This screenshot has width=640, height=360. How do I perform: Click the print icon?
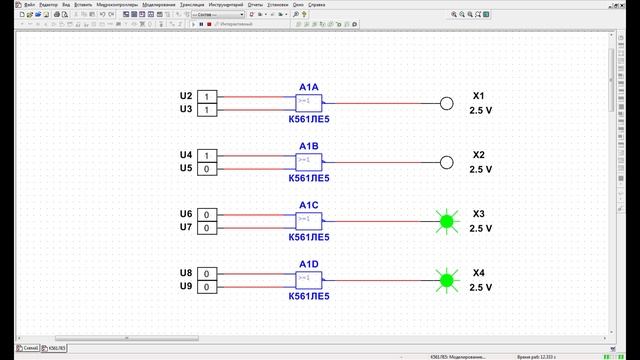[57, 14]
